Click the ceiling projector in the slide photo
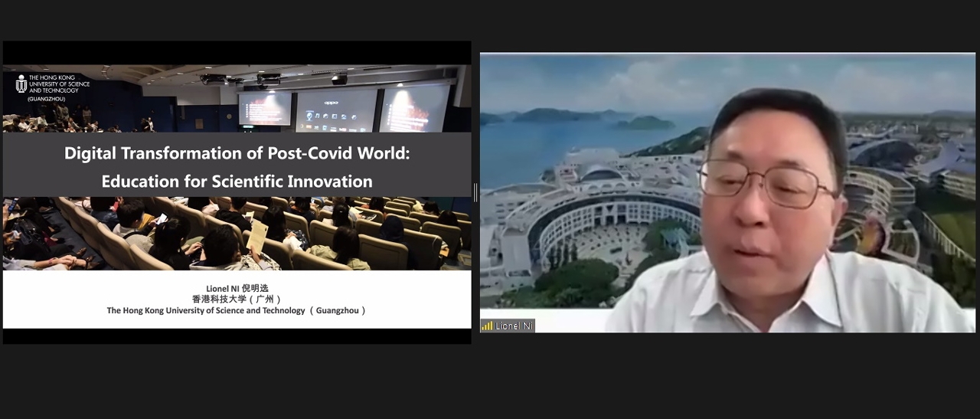 point(338,79)
